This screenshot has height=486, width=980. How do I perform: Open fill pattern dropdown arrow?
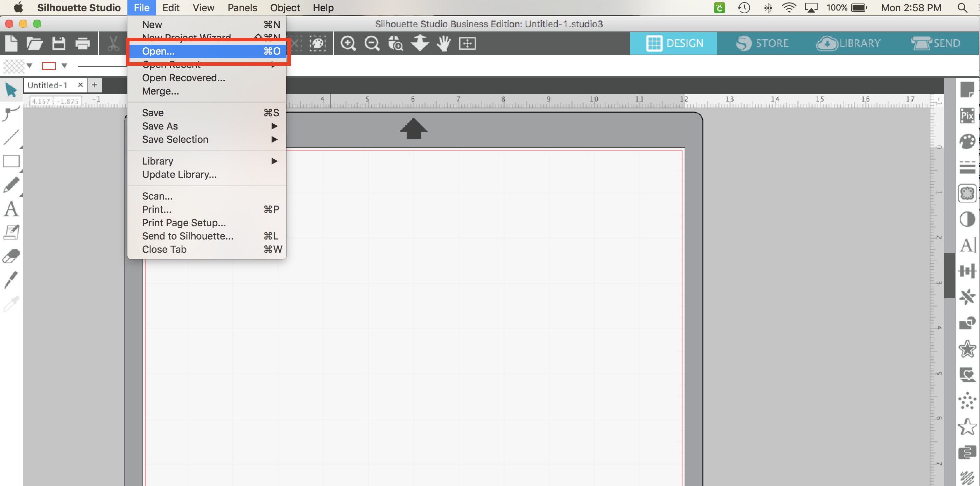point(29,66)
